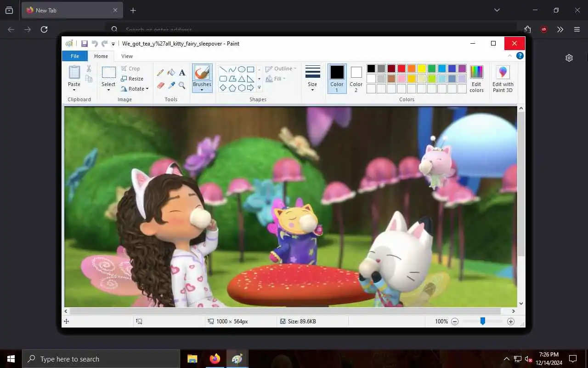Click the Undo arrow in quick access toolbar
This screenshot has height=368, width=588.
coord(95,44)
